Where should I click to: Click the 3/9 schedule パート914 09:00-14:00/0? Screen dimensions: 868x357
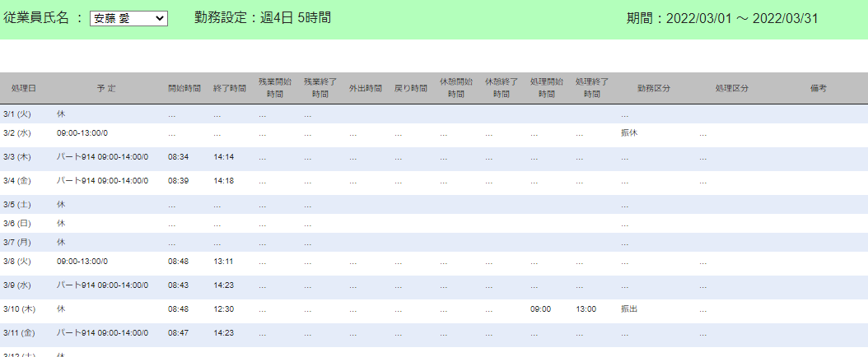click(102, 285)
